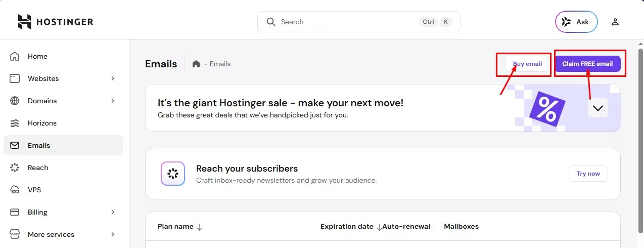Click the Mailboxes column header

tap(461, 226)
